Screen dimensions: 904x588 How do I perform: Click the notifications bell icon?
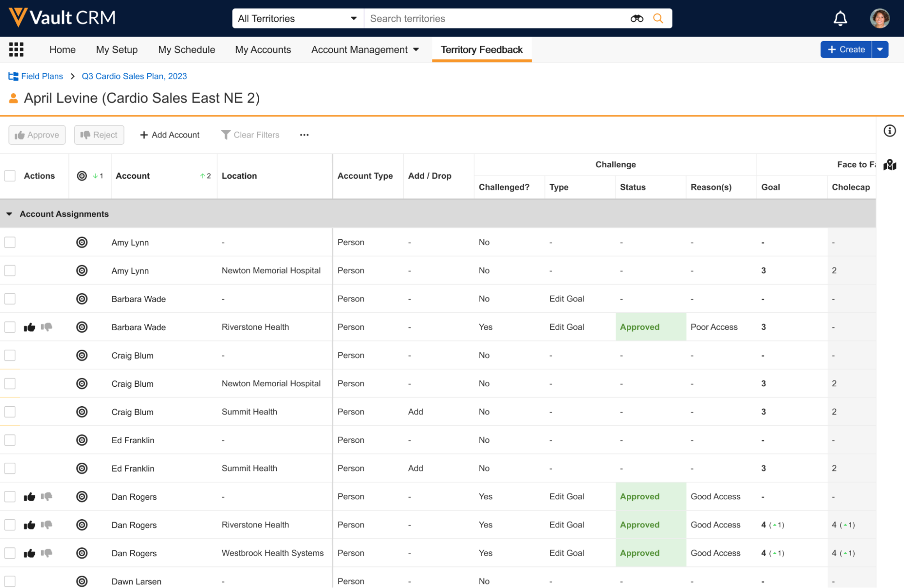coord(840,19)
